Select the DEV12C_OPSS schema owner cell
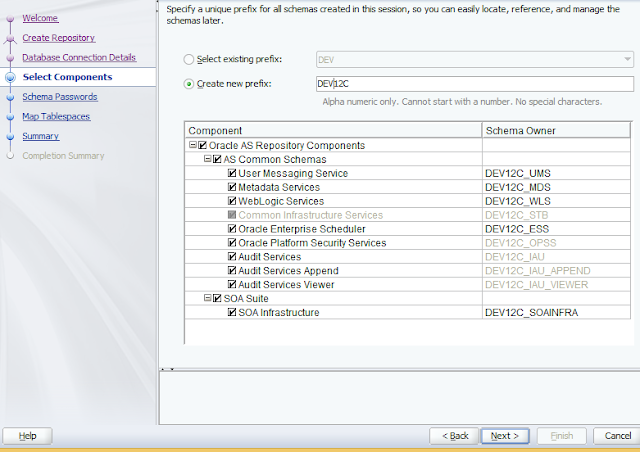Image resolution: width=640 pixels, height=452 pixels. click(556, 243)
